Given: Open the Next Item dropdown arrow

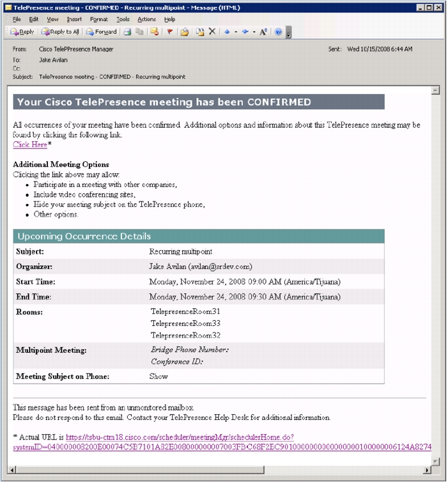Looking at the screenshot, I should pos(254,32).
